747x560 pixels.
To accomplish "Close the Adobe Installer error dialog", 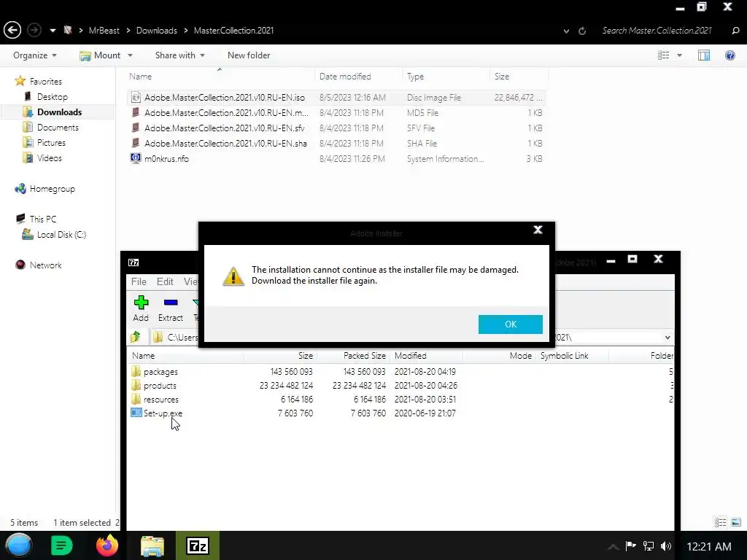I will [x=538, y=230].
